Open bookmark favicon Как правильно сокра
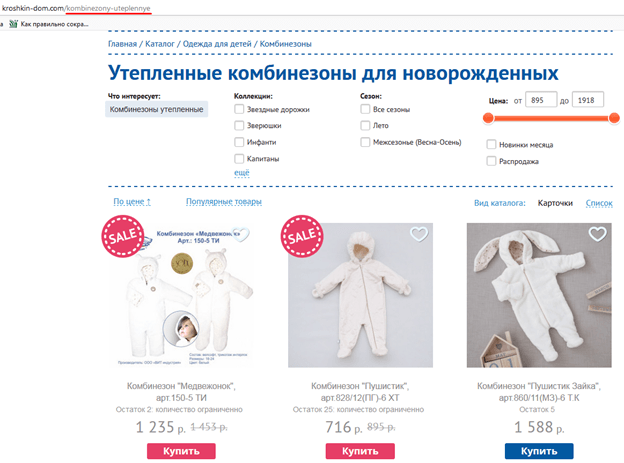624x463 pixels. point(14,24)
